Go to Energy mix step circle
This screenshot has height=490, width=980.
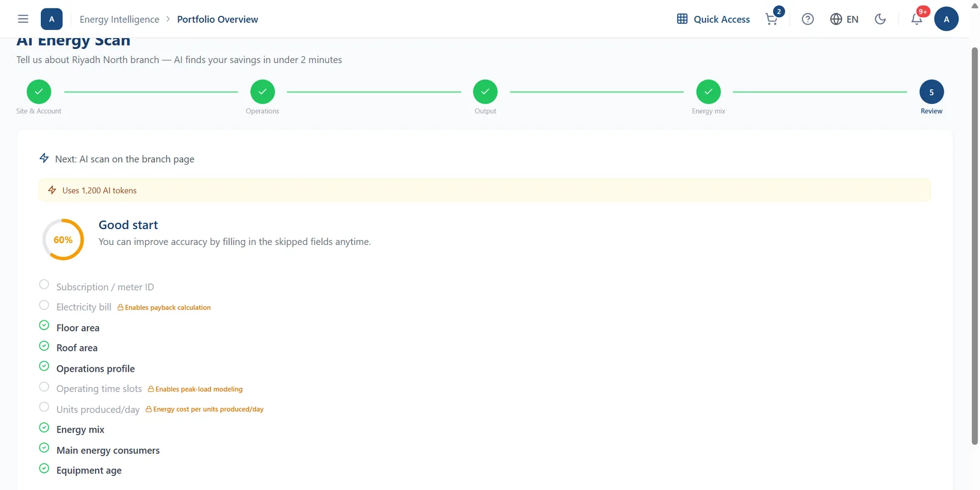point(708,92)
